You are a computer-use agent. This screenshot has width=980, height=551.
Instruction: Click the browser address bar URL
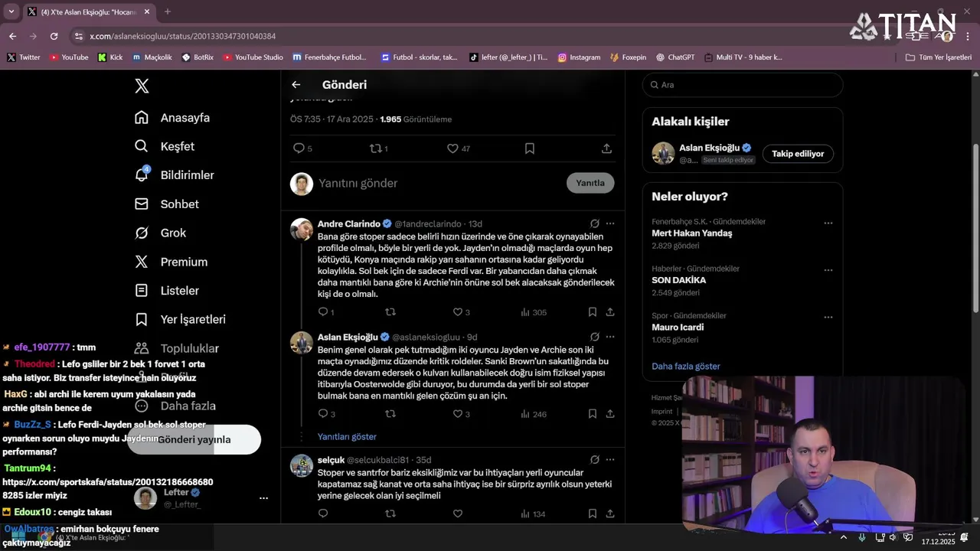(x=182, y=36)
